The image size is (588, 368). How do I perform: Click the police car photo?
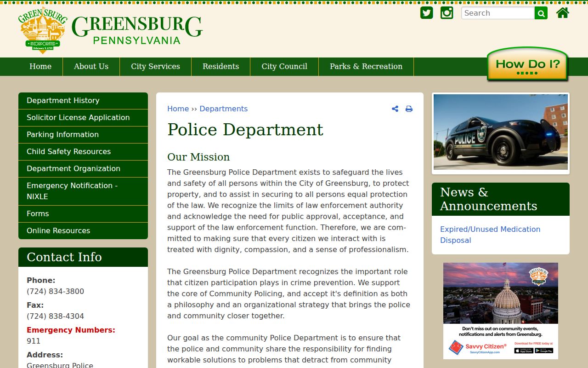(501, 132)
